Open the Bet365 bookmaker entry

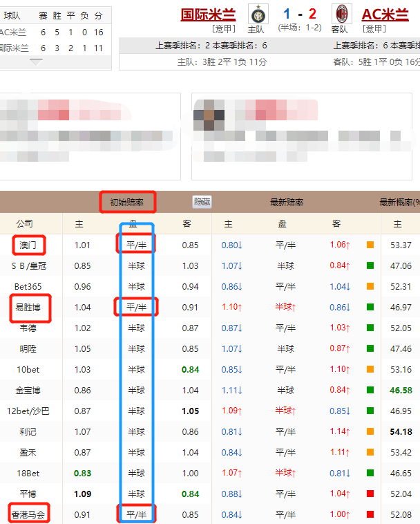[x=29, y=286]
